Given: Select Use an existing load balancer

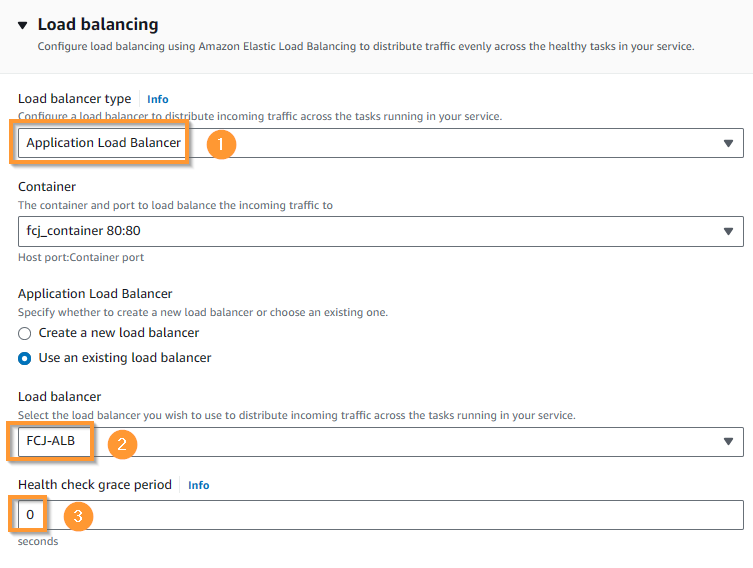Looking at the screenshot, I should 24,358.
